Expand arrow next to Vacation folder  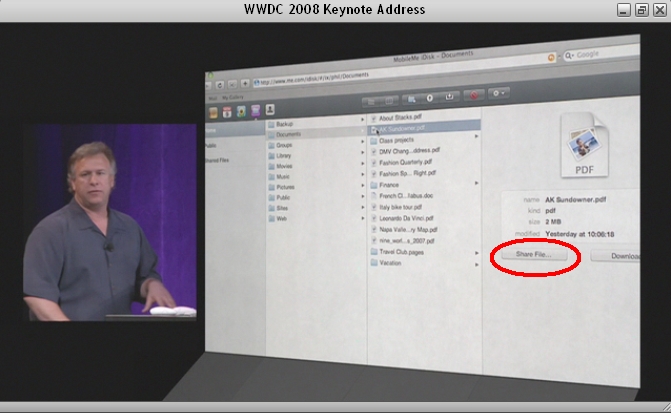pyautogui.click(x=476, y=265)
